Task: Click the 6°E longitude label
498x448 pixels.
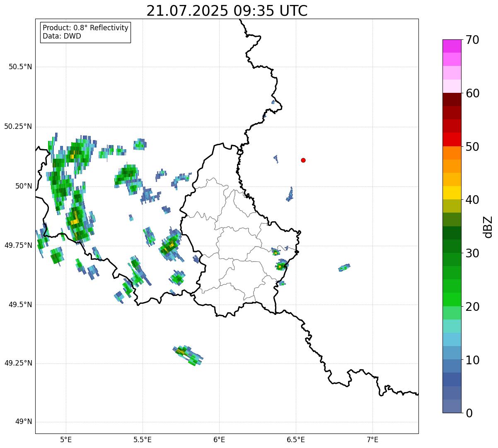Action: point(219,439)
